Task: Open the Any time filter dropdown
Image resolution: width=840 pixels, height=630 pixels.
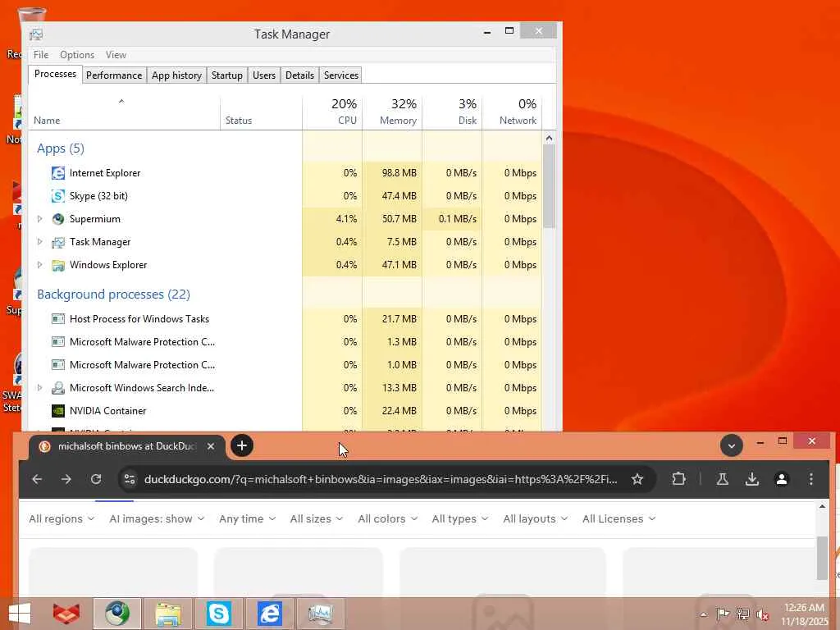Action: (247, 519)
